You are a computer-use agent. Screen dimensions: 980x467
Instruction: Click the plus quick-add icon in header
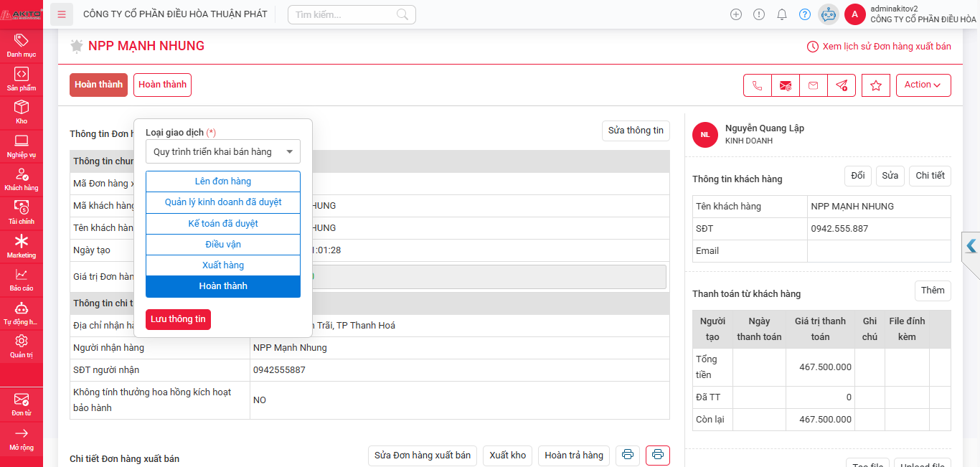pyautogui.click(x=735, y=14)
